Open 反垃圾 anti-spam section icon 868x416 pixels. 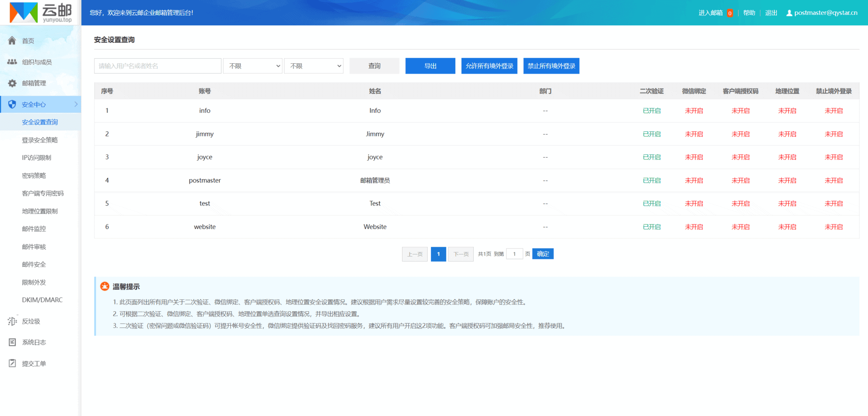tap(12, 321)
